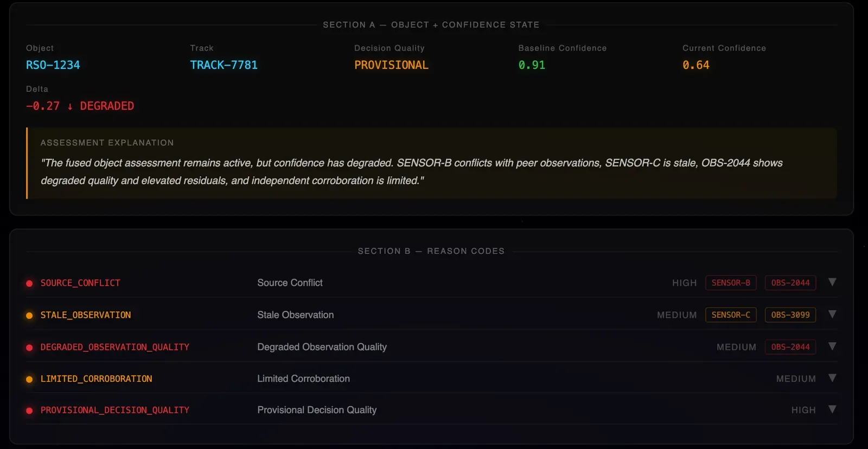
Task: Open SENSOR-B tag in Source Conflict row
Action: pyautogui.click(x=731, y=283)
